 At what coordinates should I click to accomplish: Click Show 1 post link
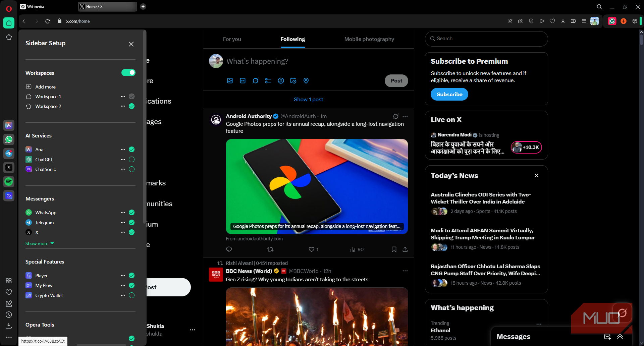pos(308,99)
